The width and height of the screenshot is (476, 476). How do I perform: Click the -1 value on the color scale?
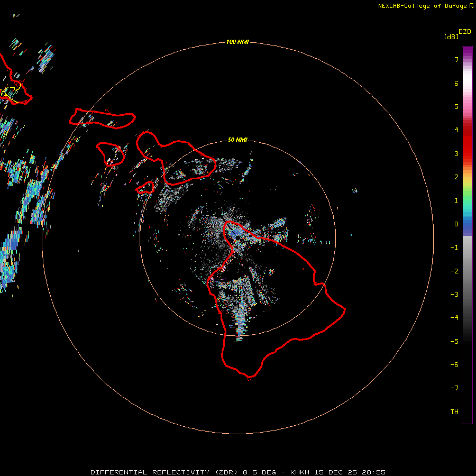coord(454,248)
